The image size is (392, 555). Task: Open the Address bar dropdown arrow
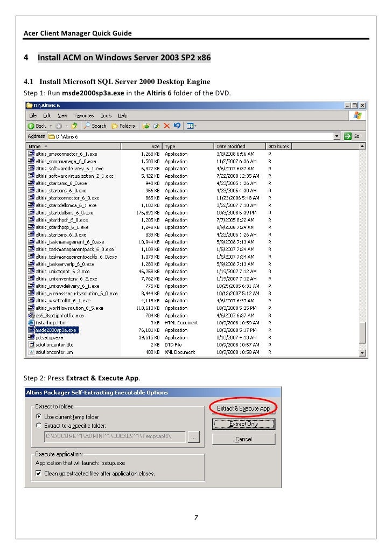pyautogui.click(x=337, y=136)
